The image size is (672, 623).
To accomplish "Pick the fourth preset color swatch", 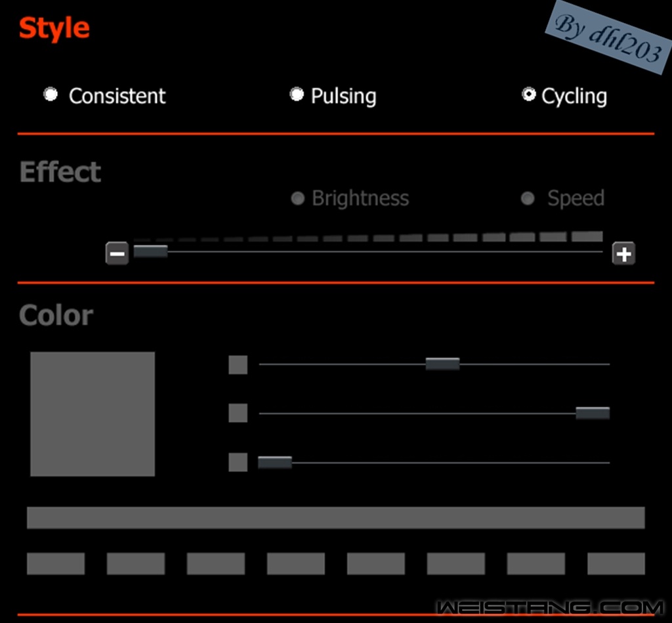I will pyautogui.click(x=296, y=563).
